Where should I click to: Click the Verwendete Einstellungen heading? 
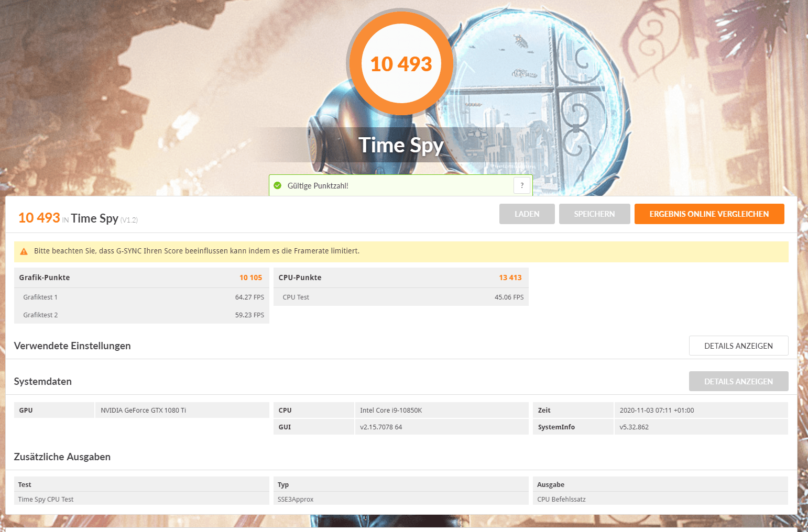point(72,346)
